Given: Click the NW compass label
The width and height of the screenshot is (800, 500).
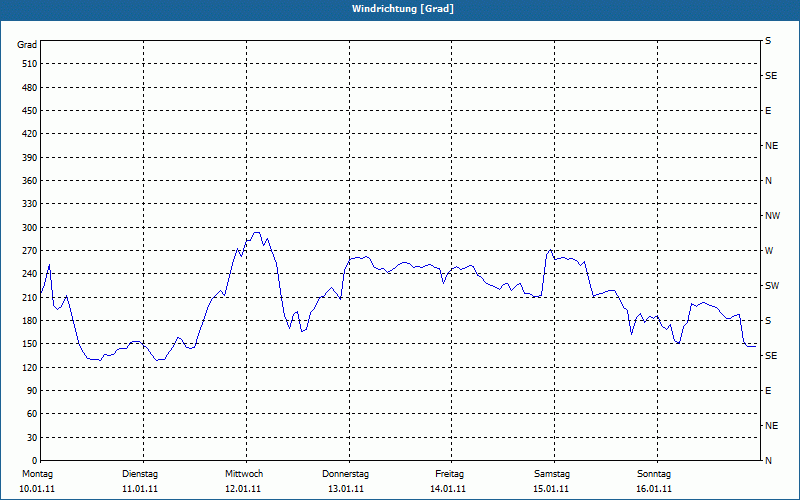Looking at the screenshot, I should point(772,216).
